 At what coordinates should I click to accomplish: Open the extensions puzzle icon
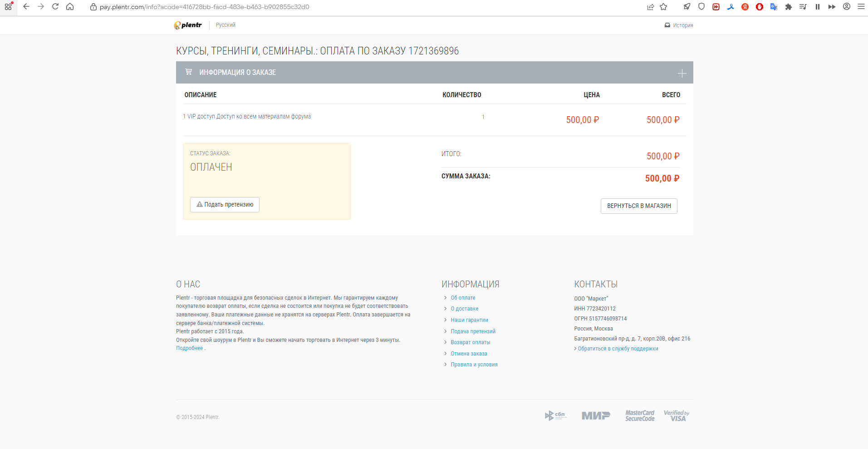click(789, 7)
